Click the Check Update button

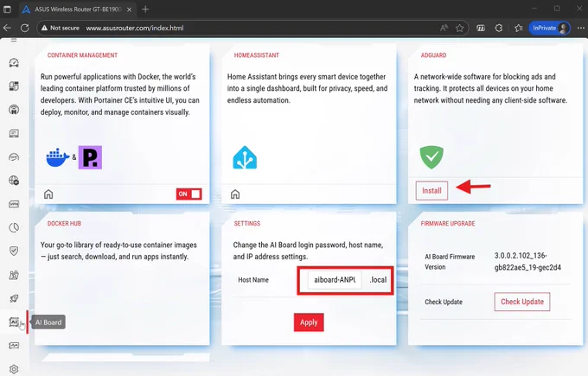coord(522,302)
